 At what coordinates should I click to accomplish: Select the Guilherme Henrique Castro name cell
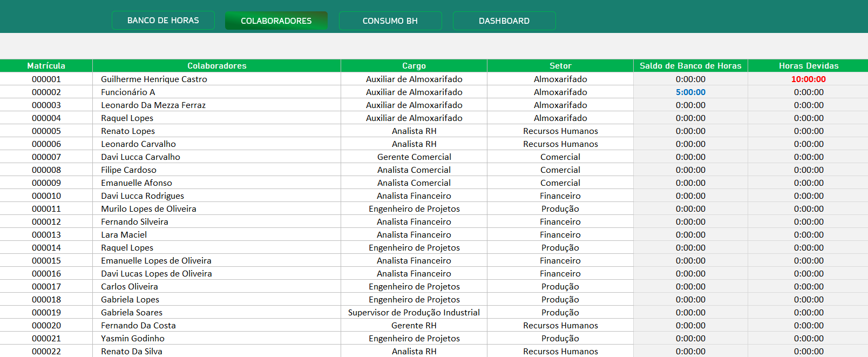154,79
